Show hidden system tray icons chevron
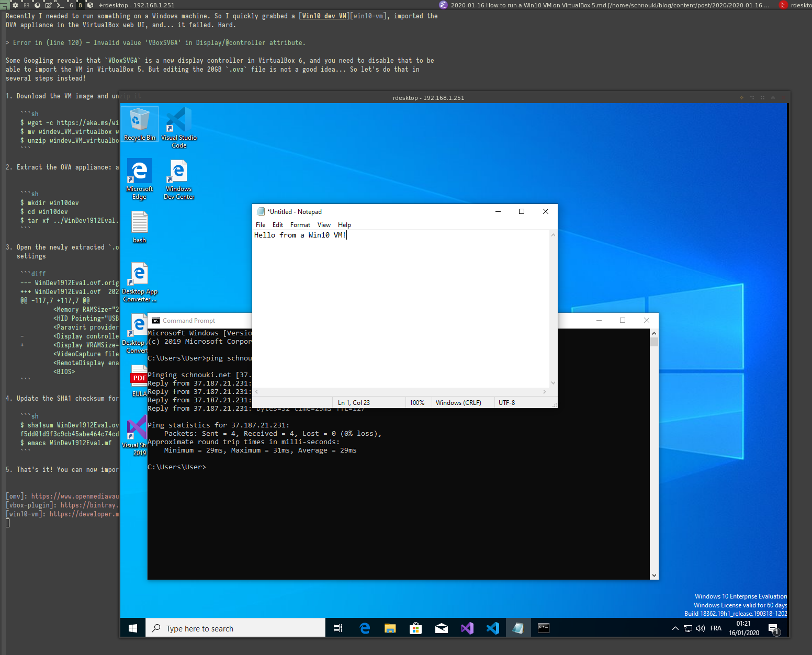 (675, 628)
